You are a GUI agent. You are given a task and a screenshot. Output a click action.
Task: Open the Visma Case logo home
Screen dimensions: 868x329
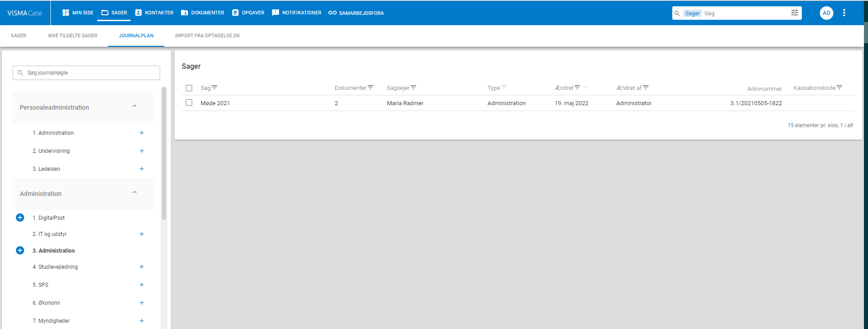point(25,13)
